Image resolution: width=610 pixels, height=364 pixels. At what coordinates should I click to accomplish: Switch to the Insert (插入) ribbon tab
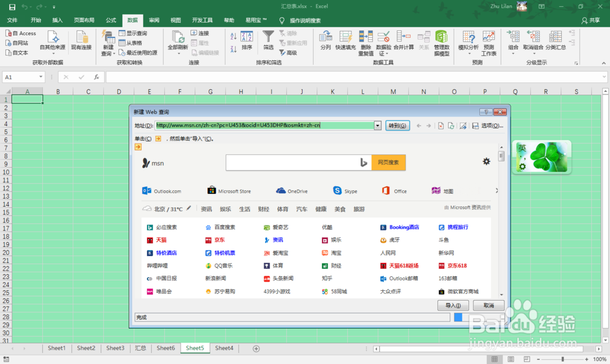[x=57, y=20]
